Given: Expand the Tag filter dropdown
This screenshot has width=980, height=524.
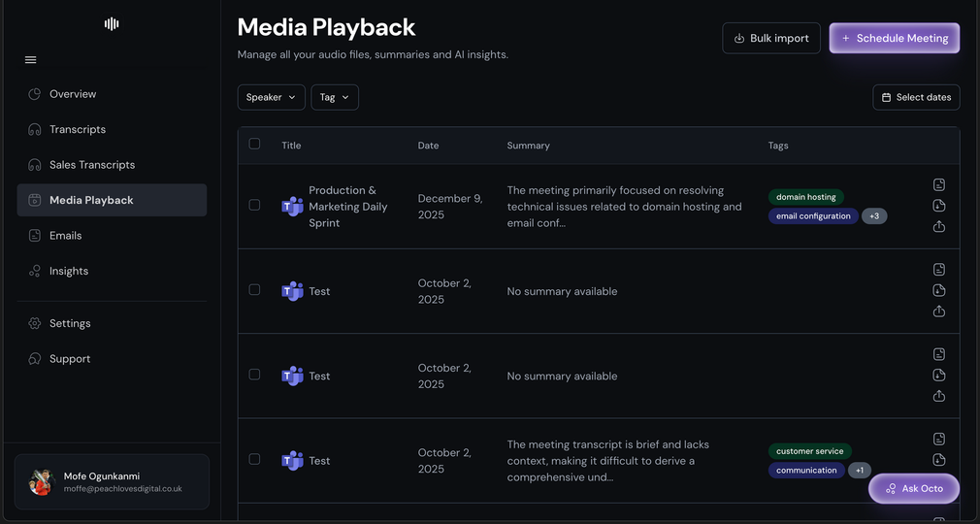Looking at the screenshot, I should pyautogui.click(x=335, y=97).
